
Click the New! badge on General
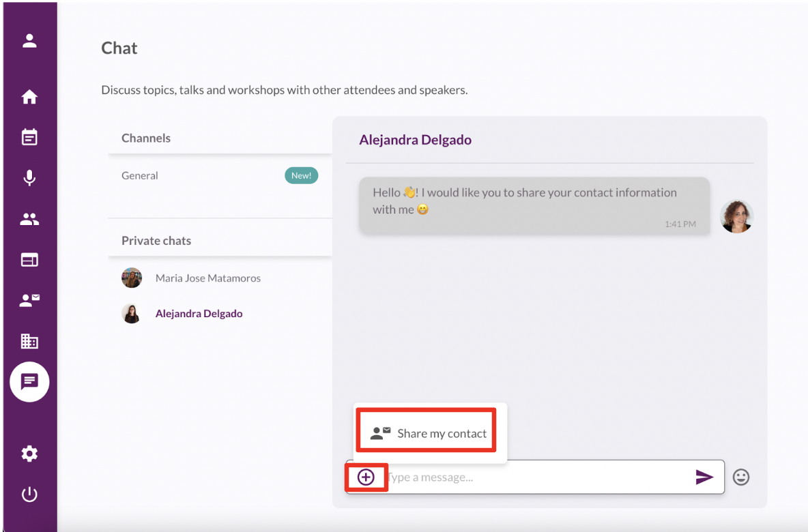[x=301, y=175]
